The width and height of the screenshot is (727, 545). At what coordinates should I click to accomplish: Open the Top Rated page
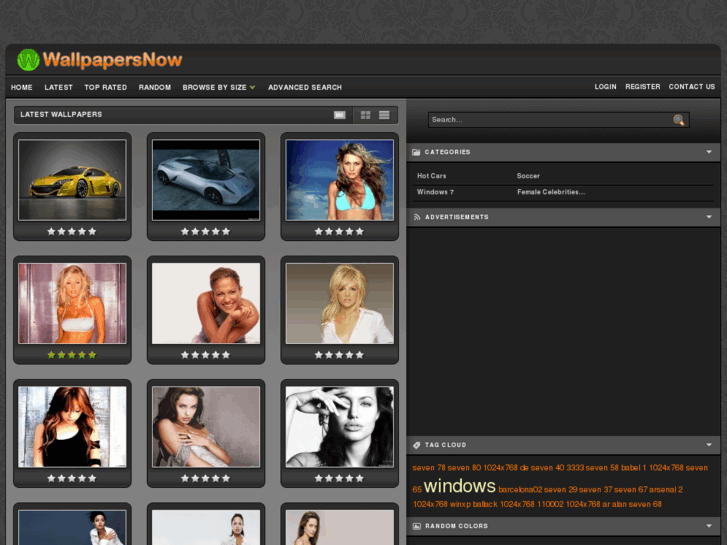106,87
